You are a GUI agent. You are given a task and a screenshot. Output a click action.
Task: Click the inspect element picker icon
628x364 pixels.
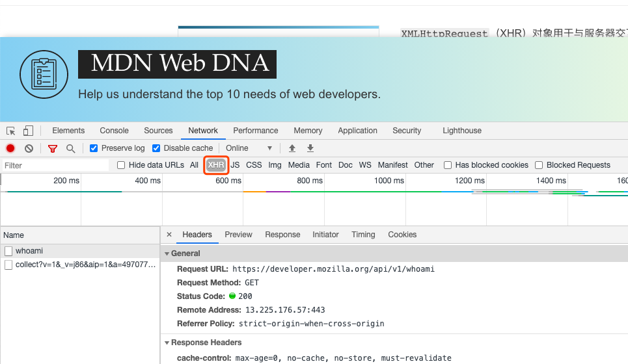point(11,131)
